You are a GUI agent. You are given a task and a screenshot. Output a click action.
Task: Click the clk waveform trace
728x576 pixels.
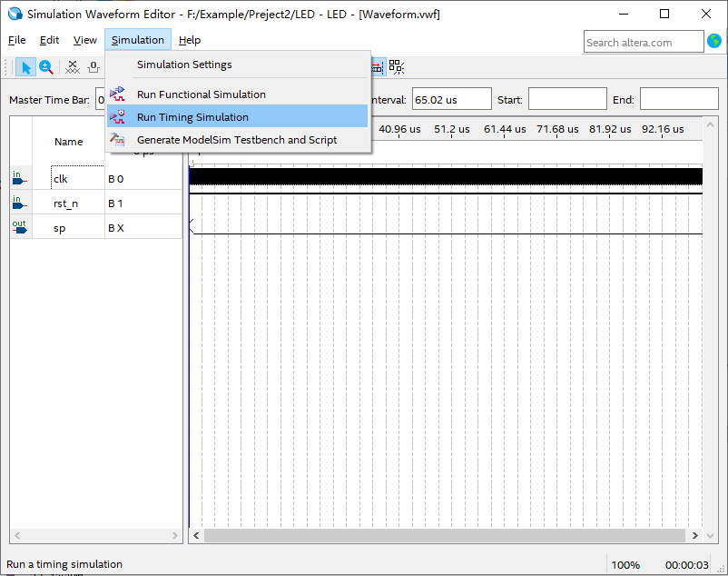click(x=446, y=176)
